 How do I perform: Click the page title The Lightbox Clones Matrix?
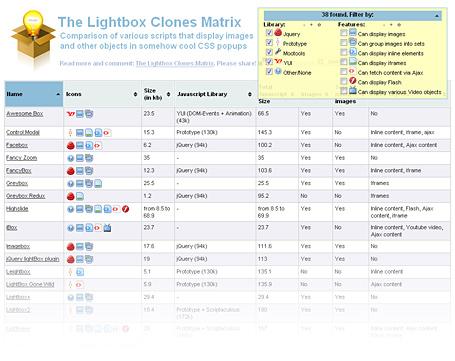tap(149, 22)
